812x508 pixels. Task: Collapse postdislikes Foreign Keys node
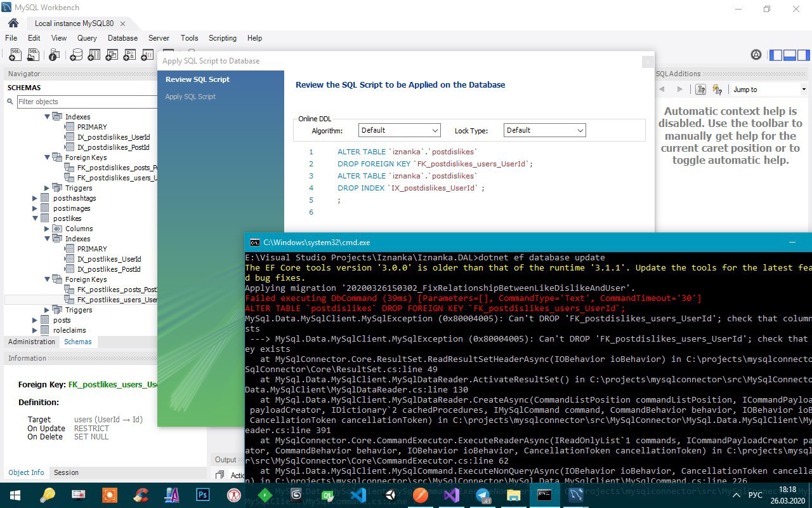click(x=48, y=157)
